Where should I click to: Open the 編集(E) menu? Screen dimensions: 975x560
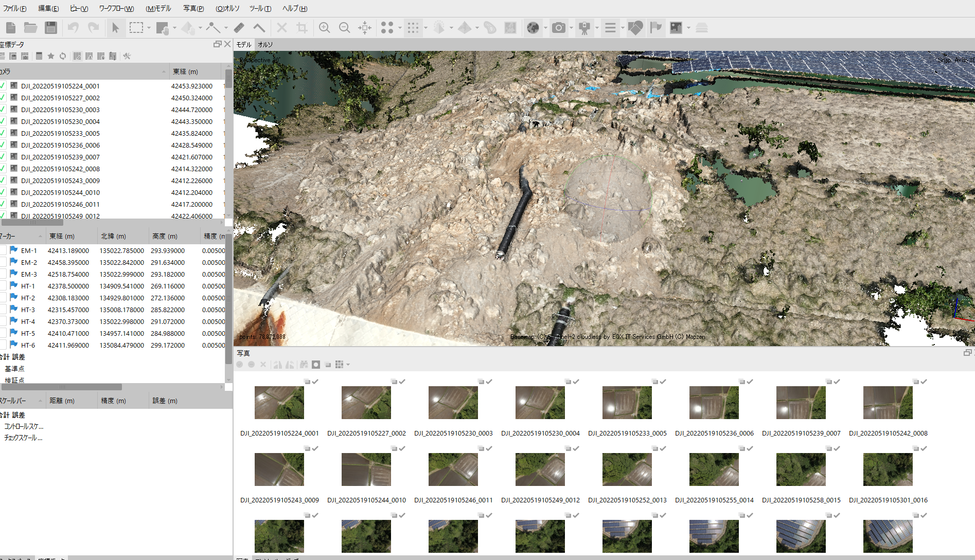pyautogui.click(x=48, y=8)
